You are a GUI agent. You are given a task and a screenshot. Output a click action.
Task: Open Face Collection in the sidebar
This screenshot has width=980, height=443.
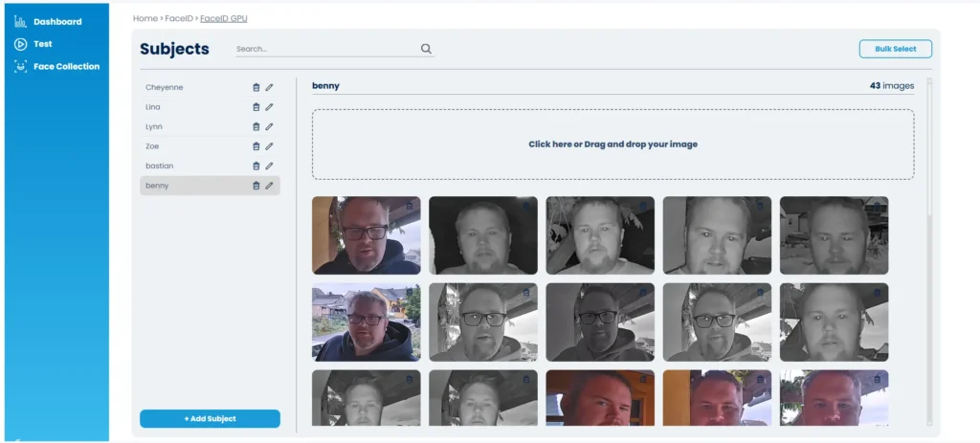tap(66, 67)
